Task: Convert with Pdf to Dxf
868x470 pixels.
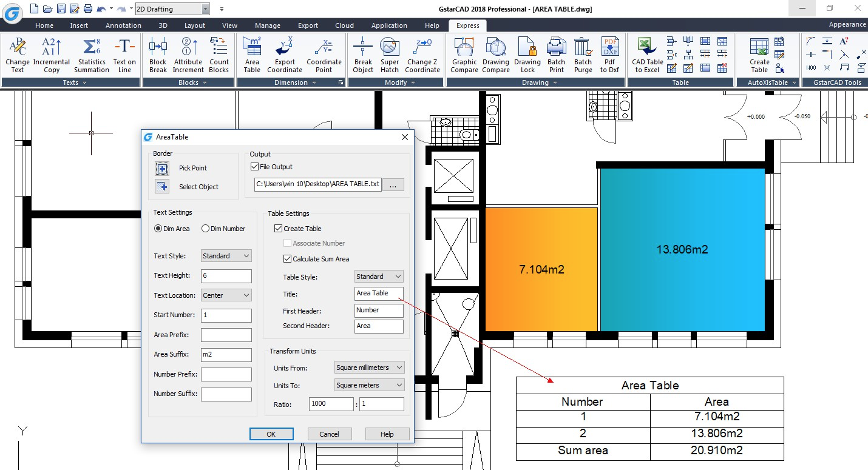Action: tap(609, 55)
